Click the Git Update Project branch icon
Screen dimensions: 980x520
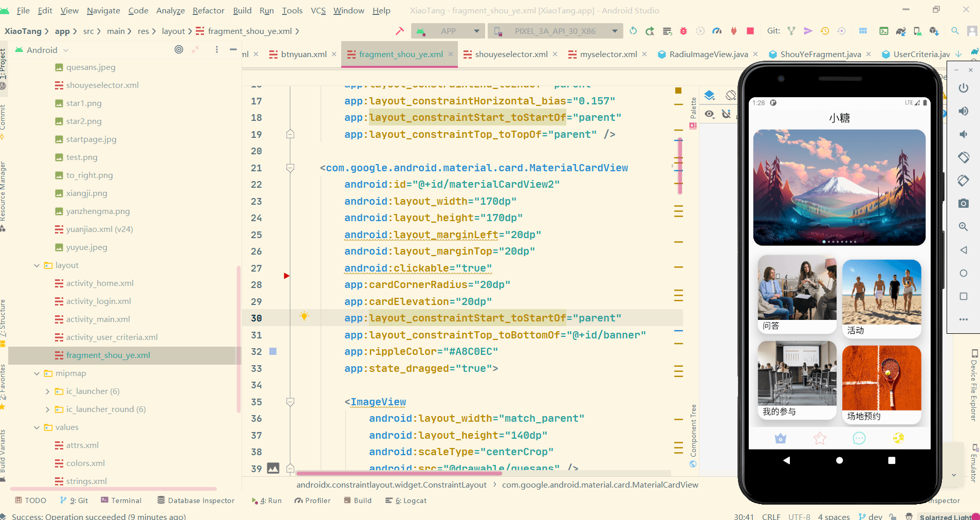(791, 31)
